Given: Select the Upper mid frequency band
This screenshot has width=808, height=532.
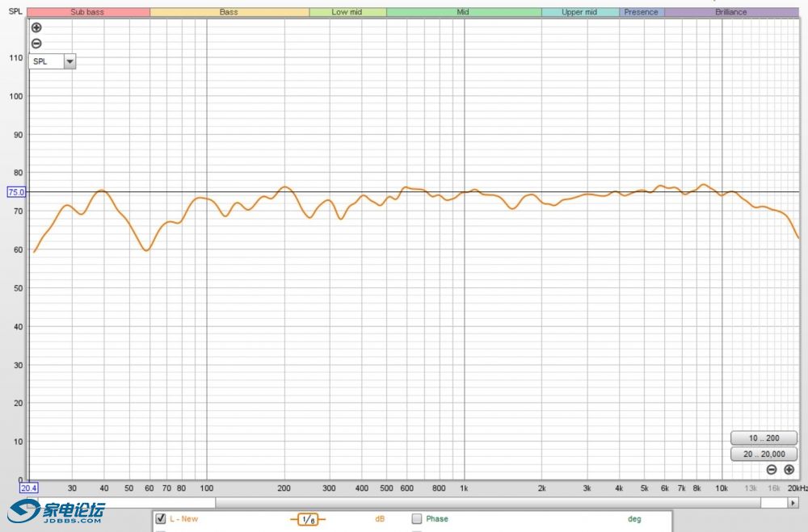Looking at the screenshot, I should coord(579,12).
